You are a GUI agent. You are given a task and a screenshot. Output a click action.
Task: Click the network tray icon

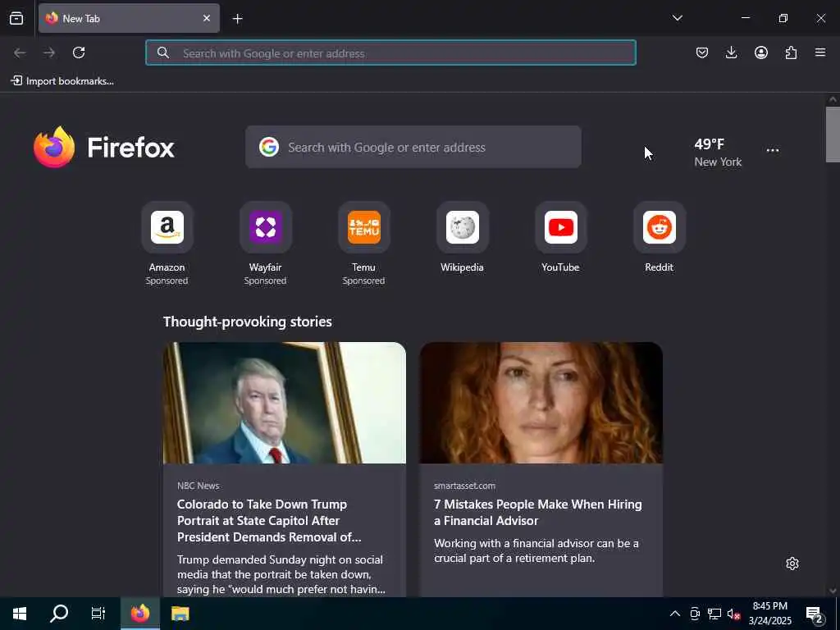714,614
